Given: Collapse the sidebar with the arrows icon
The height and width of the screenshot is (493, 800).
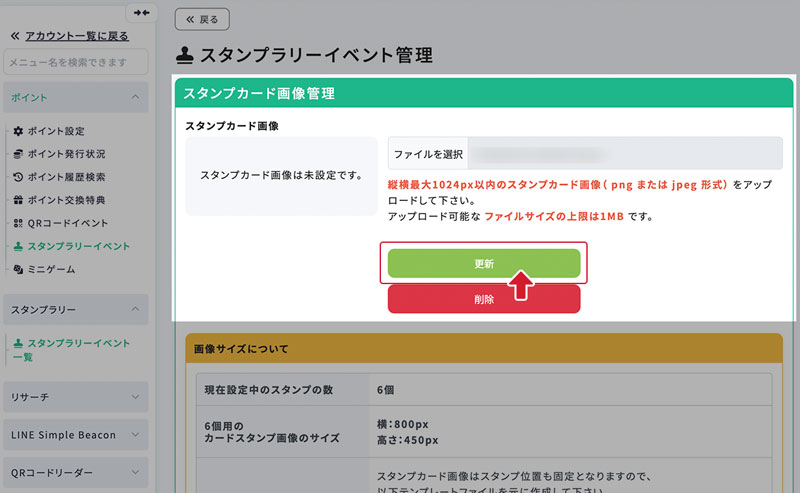Looking at the screenshot, I should pyautogui.click(x=141, y=13).
